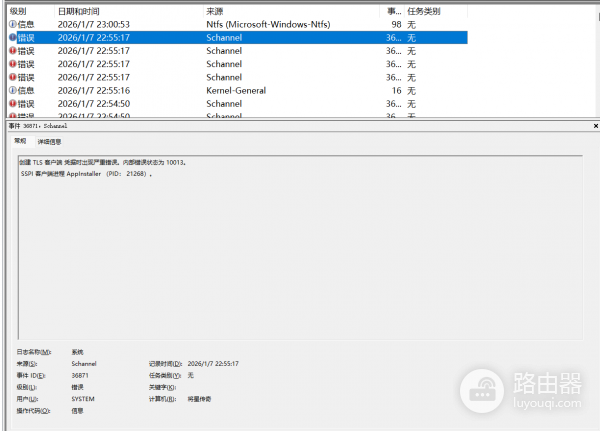Click the 操作代码(O) label
The height and width of the screenshot is (431, 600).
point(33,411)
